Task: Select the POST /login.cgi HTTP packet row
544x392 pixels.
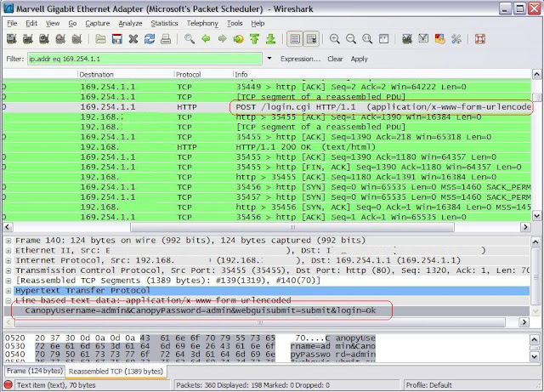Action: [266, 107]
